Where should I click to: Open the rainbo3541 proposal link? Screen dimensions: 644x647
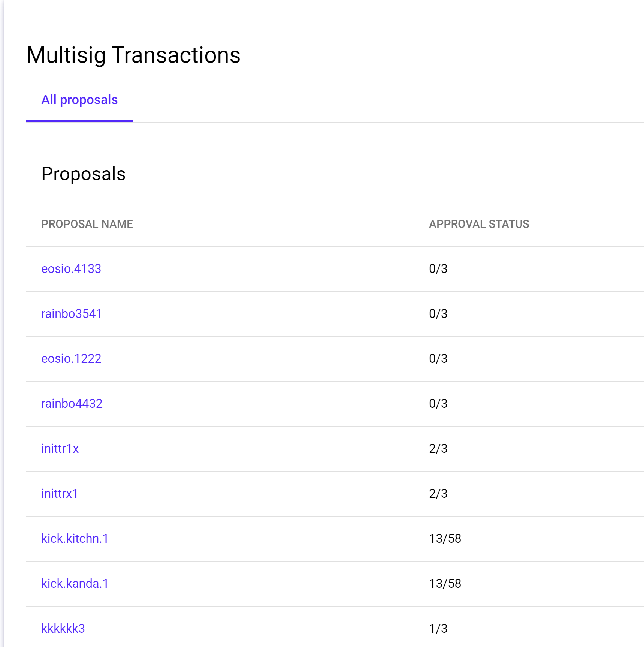[72, 314]
